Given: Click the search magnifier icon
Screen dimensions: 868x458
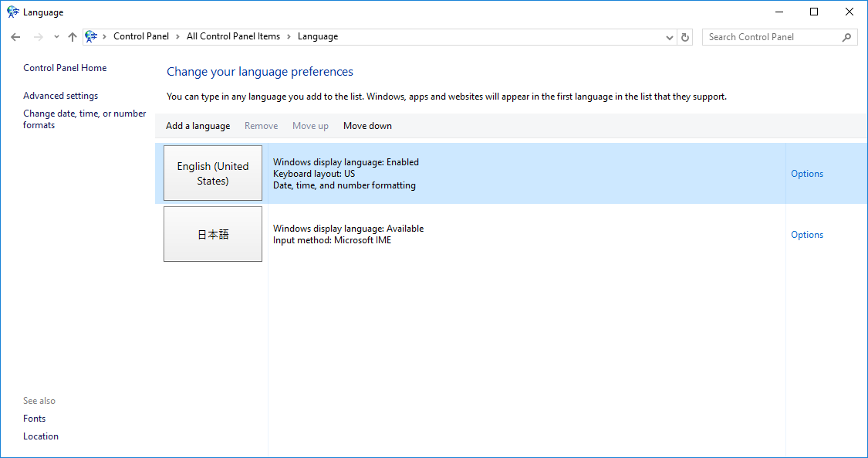Looking at the screenshot, I should click(x=846, y=37).
